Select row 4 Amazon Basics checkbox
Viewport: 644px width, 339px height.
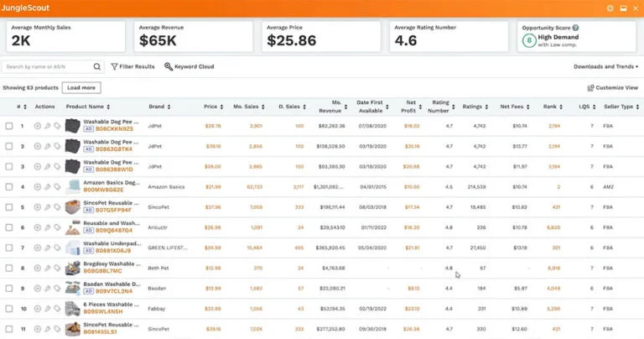9,187
